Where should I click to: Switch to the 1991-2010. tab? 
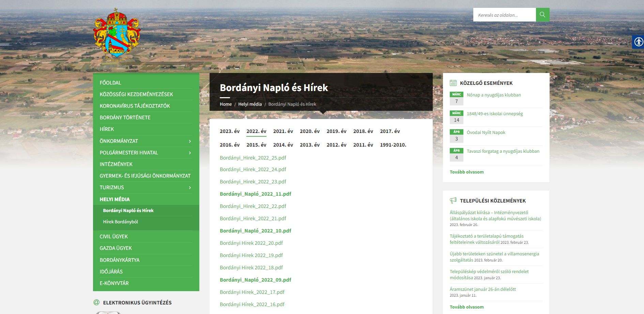tap(393, 145)
